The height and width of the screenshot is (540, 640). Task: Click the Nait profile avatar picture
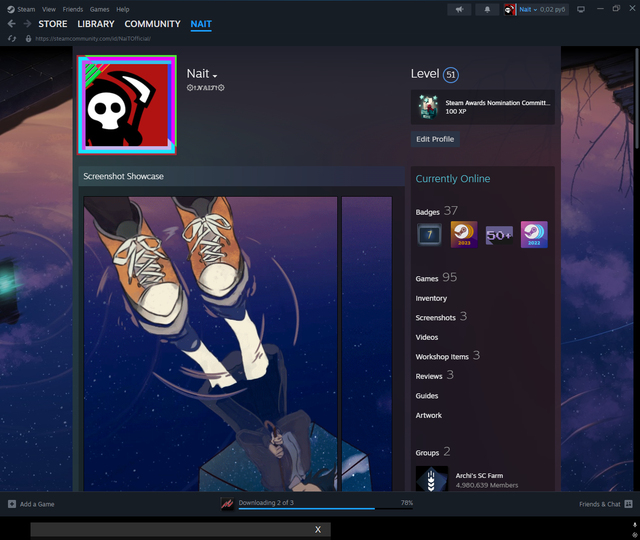click(127, 105)
